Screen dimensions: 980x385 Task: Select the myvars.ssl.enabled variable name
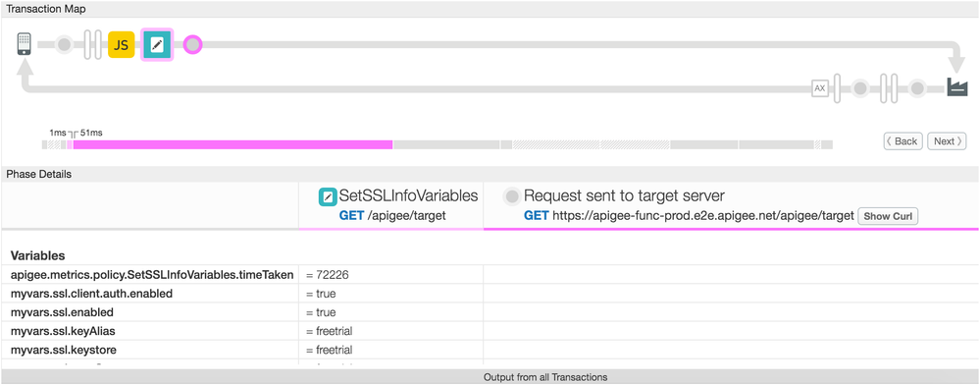(x=62, y=311)
